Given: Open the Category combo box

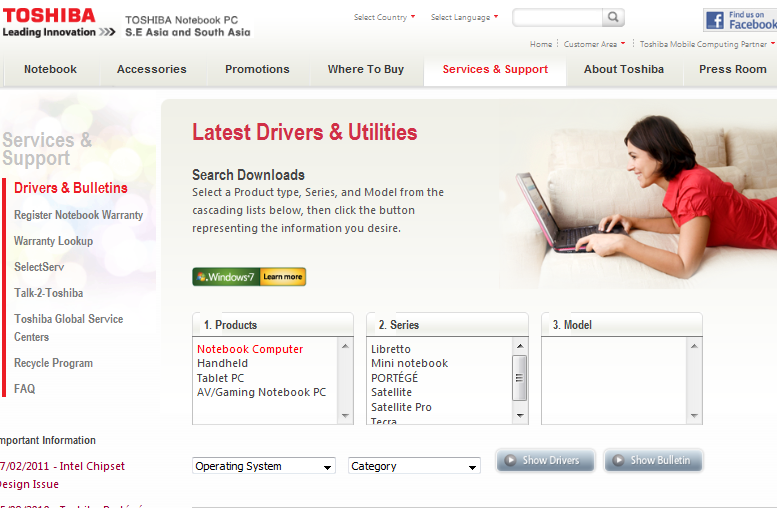Looking at the screenshot, I should tap(414, 466).
